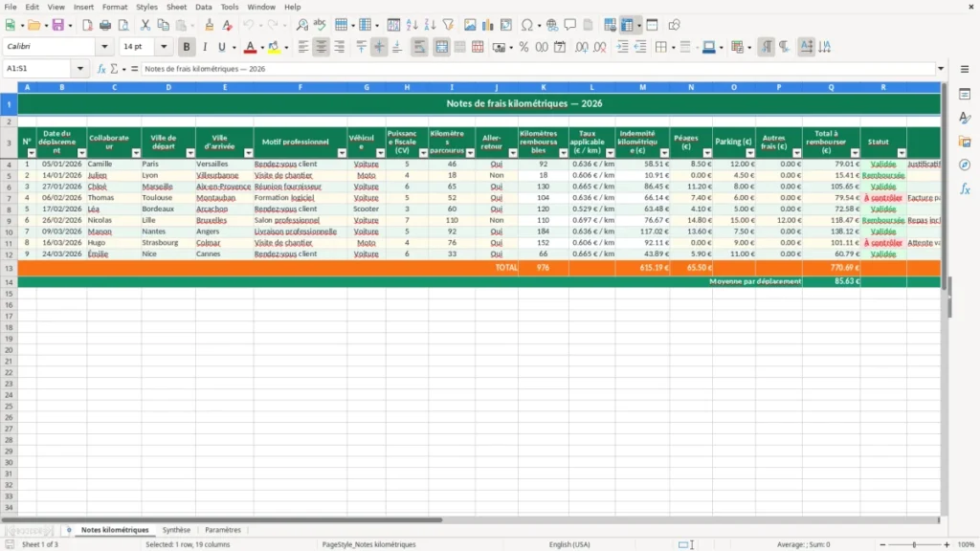The width and height of the screenshot is (980, 551).
Task: Open sidebar Gallery panel icon
Action: [965, 142]
